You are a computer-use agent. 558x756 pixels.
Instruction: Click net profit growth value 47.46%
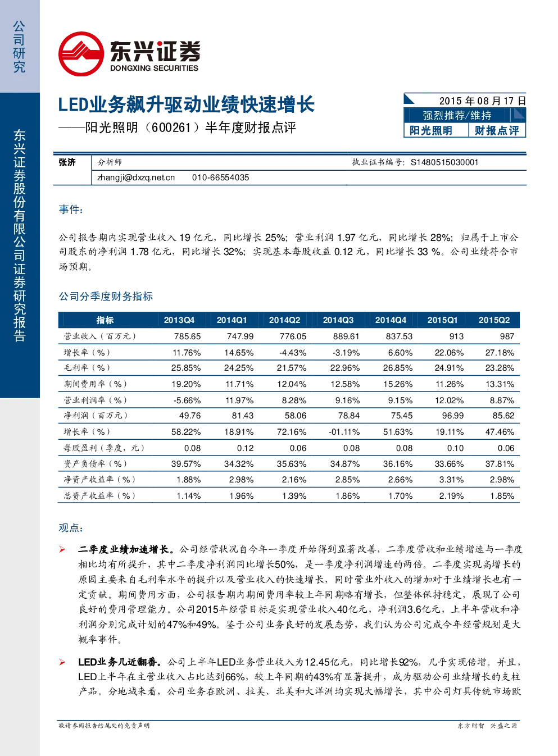500,432
